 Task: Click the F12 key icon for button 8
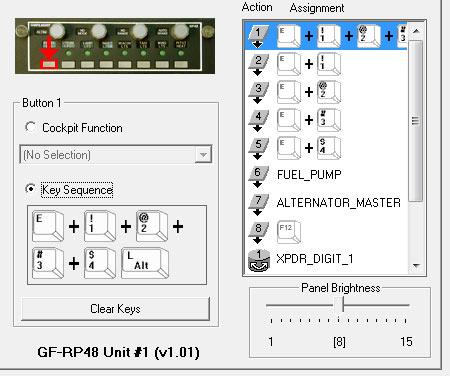(x=289, y=231)
